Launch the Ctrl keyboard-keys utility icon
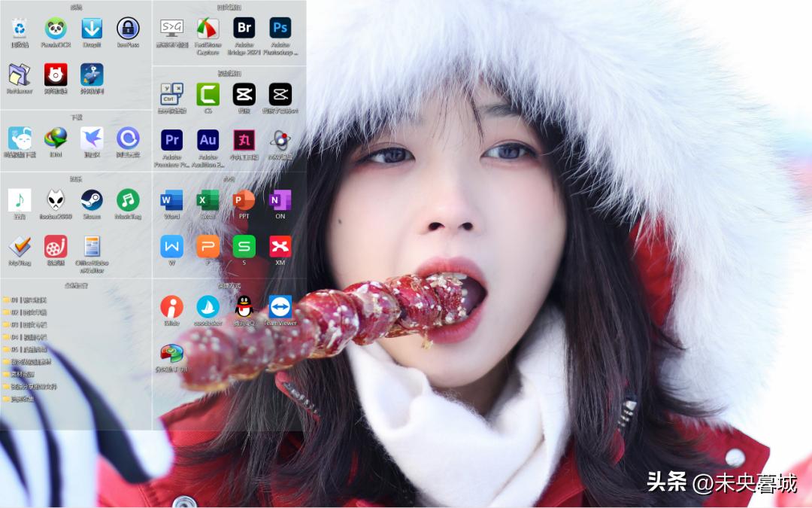The width and height of the screenshot is (812, 508). click(171, 94)
